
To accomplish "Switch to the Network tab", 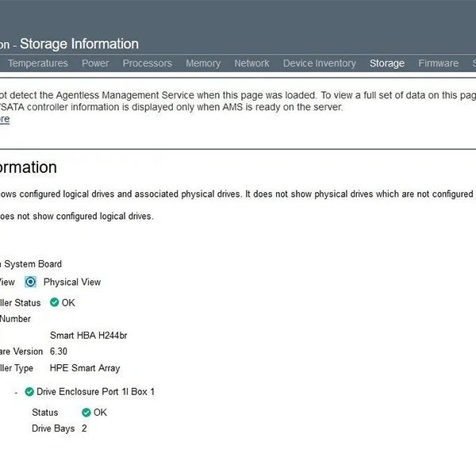I will pos(251,63).
